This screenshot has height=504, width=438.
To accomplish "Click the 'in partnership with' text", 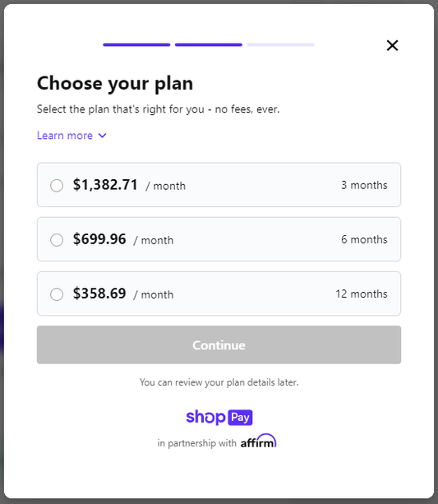I will pos(196,443).
